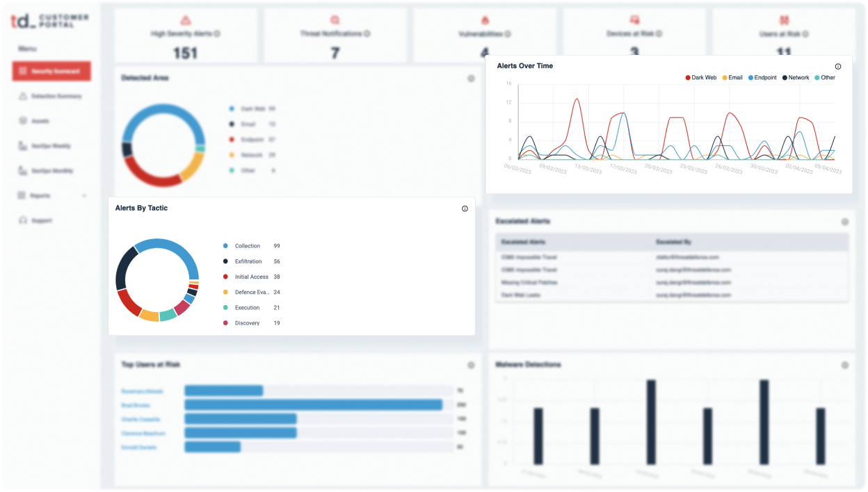Viewport: 868px width, 492px height.
Task: Toggle the Dark Web series in chart legend
Action: point(700,78)
